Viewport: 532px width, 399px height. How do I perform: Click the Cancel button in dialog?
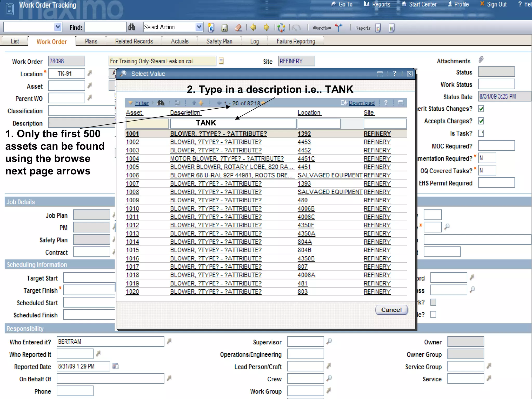tap(391, 310)
